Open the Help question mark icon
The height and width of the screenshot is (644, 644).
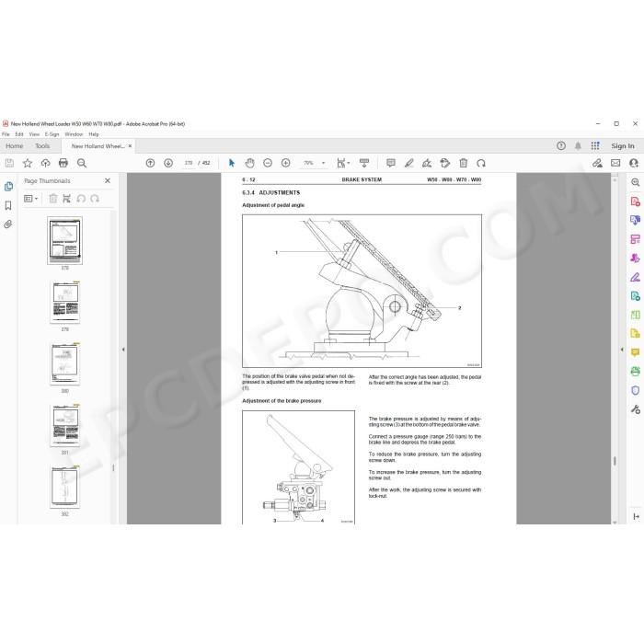tap(561, 145)
